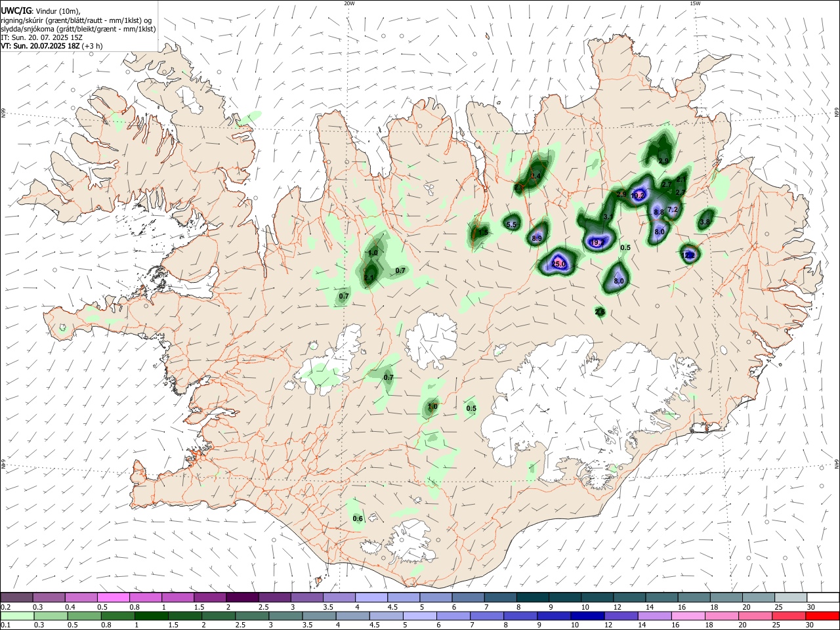Select the dark mauve top-row swatch between 0.2 and 0.3
Screen dimensions: 840x630
pyautogui.click(x=16, y=597)
